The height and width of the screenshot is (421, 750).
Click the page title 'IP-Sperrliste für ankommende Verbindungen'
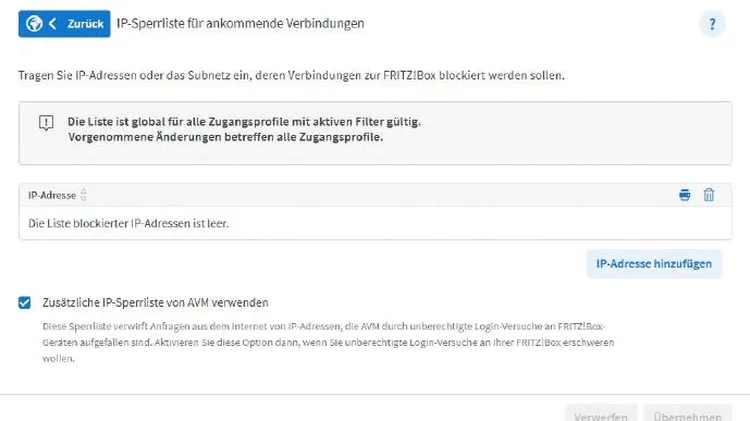[x=240, y=23]
